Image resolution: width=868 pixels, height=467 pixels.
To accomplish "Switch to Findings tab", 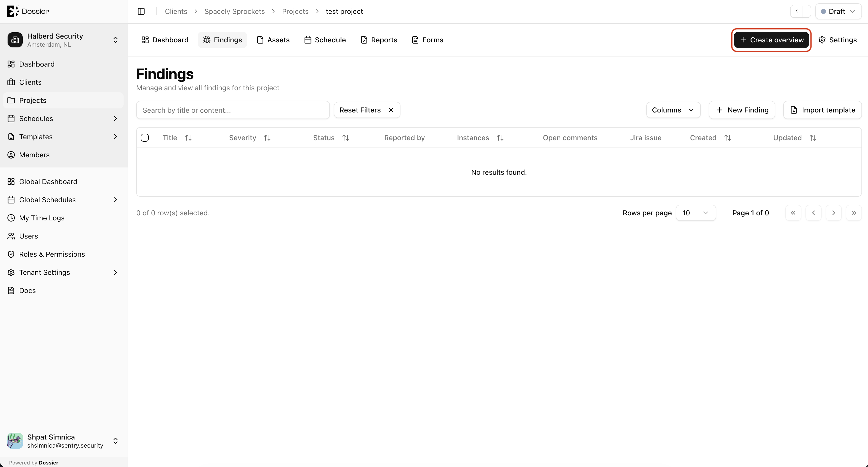I will pyautogui.click(x=222, y=40).
